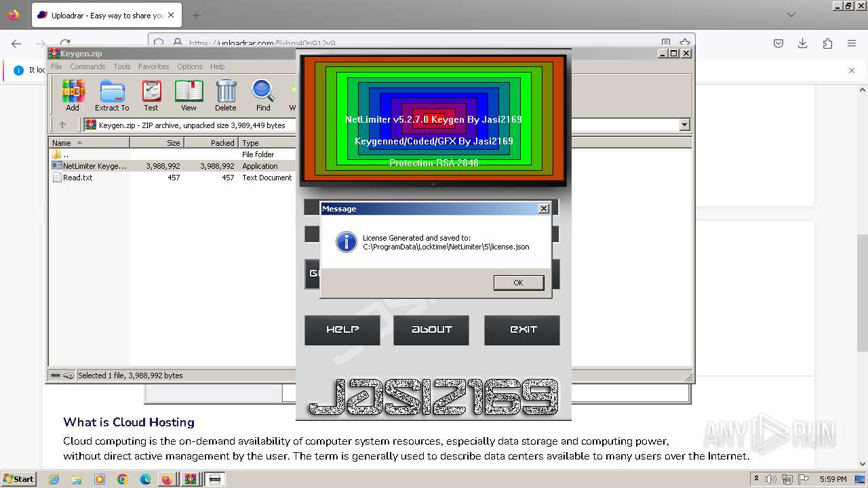This screenshot has width=868, height=488.
Task: Click WinRAR Find icon
Action: point(263,96)
